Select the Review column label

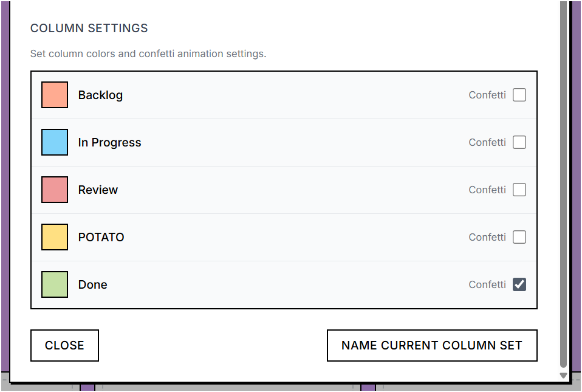pyautogui.click(x=98, y=190)
